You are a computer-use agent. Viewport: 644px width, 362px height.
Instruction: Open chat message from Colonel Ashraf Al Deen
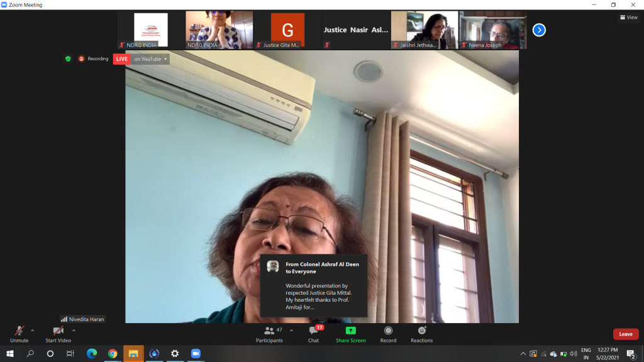pyautogui.click(x=313, y=285)
